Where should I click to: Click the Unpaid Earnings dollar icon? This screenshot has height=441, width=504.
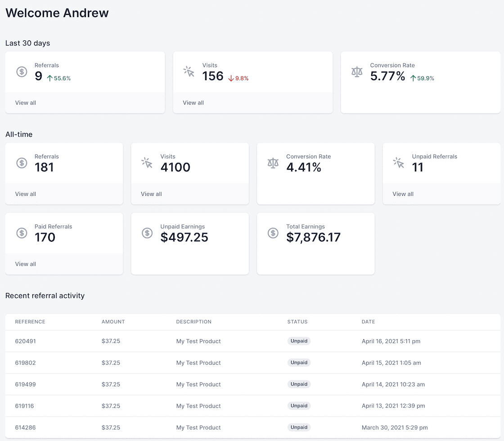(x=147, y=233)
